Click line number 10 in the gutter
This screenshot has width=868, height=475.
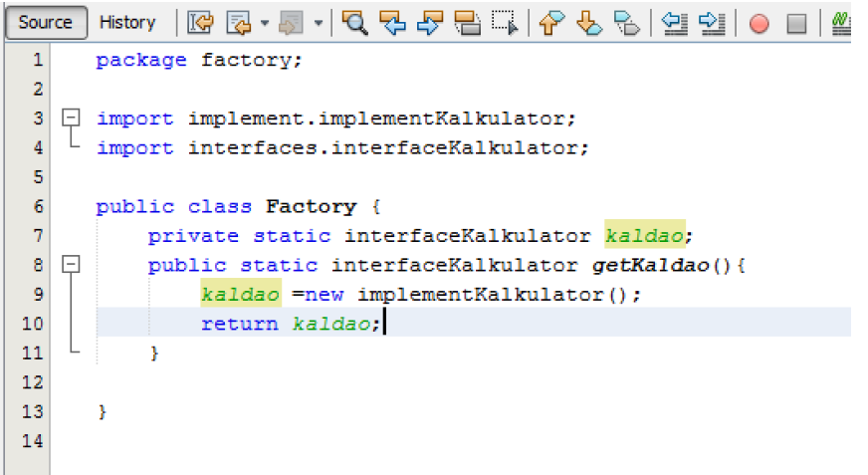(32, 324)
